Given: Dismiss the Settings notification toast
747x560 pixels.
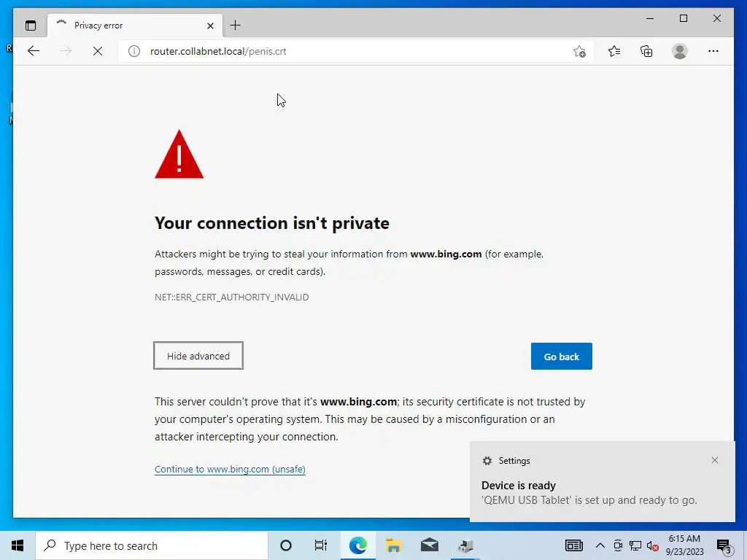Looking at the screenshot, I should 715,460.
